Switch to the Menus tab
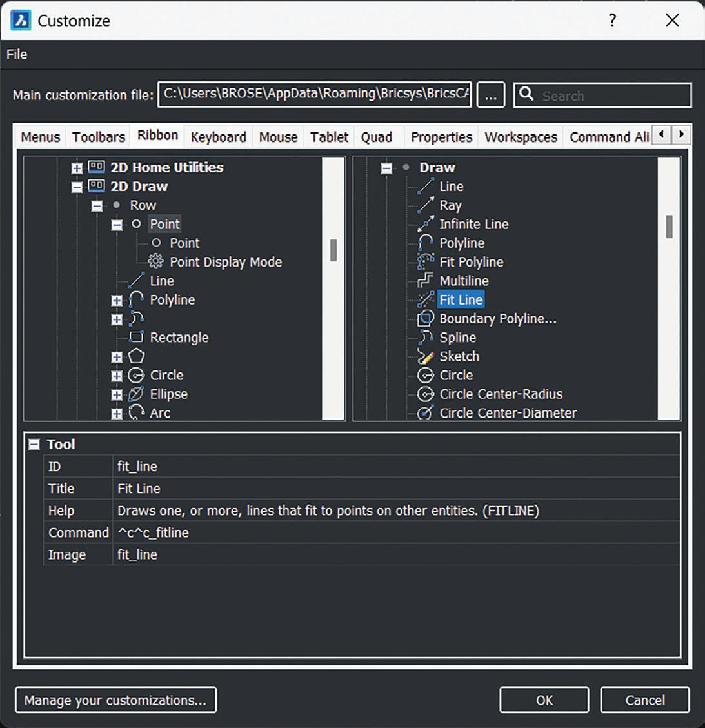Viewport: 705px width, 728px height. point(41,137)
